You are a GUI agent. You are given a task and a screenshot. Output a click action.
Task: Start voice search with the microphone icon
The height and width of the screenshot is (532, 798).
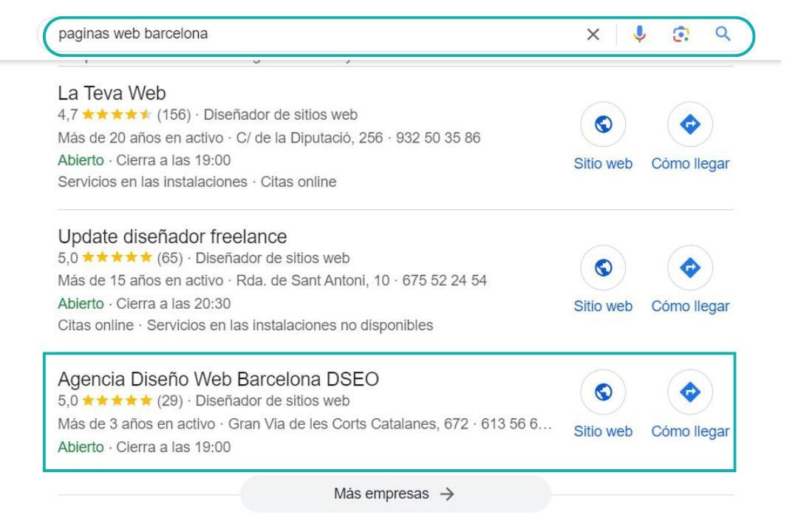click(x=640, y=34)
